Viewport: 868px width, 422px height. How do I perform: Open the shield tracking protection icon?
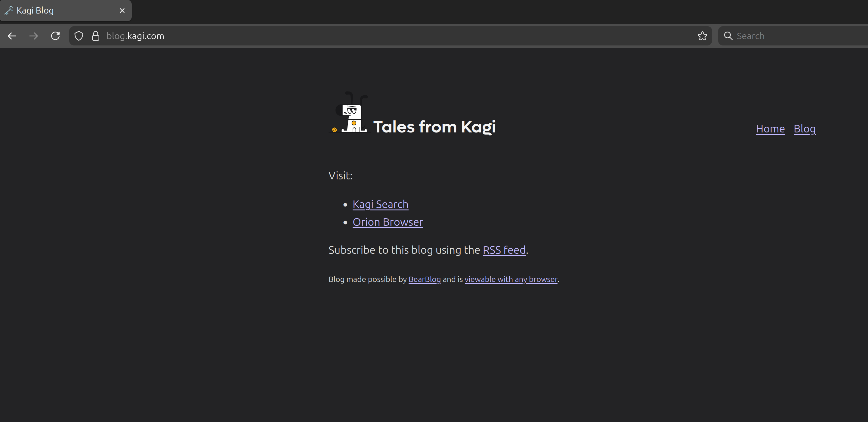coord(79,36)
